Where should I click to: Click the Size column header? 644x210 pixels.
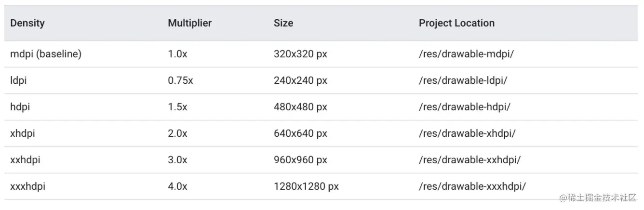(x=283, y=23)
